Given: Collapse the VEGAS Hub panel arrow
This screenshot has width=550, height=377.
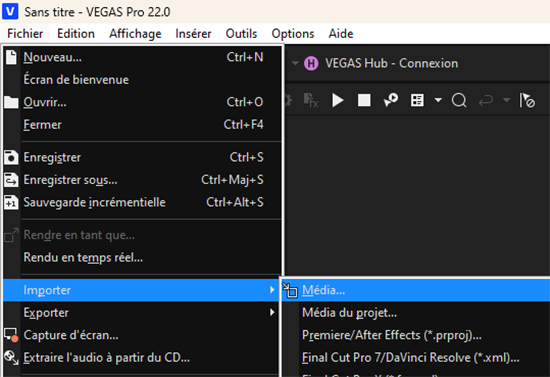Looking at the screenshot, I should (x=295, y=63).
